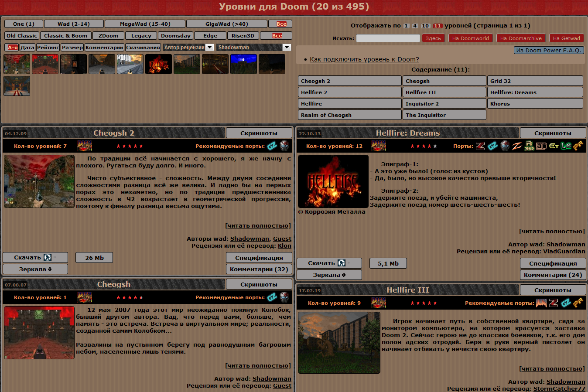Search 'На Doomworld' button
The height and width of the screenshot is (392, 588).
pos(470,38)
